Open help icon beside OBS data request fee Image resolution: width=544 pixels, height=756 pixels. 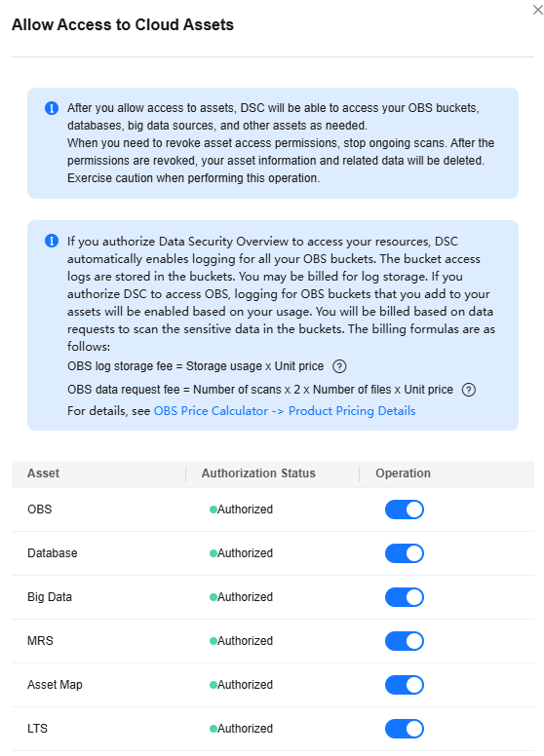[x=469, y=390]
